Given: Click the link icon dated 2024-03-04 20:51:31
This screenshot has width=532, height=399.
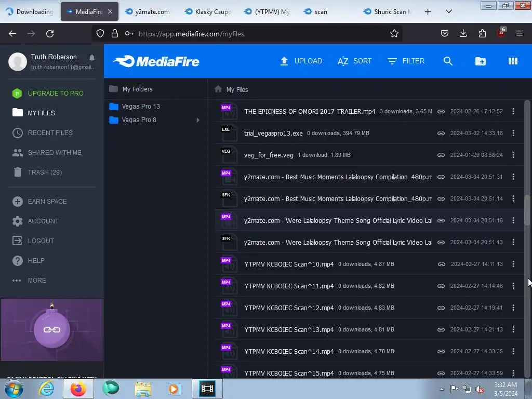Looking at the screenshot, I should point(441,177).
